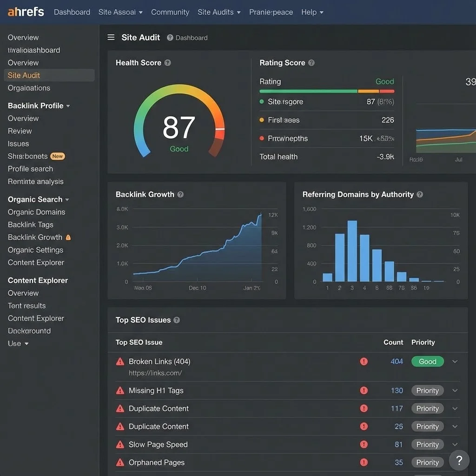476x476 pixels.
Task: Select Community in the top navigation
Action: pos(170,12)
